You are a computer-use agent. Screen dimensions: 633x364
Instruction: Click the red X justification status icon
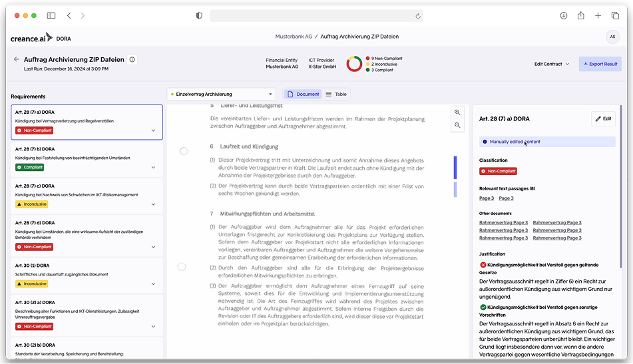[483, 265]
